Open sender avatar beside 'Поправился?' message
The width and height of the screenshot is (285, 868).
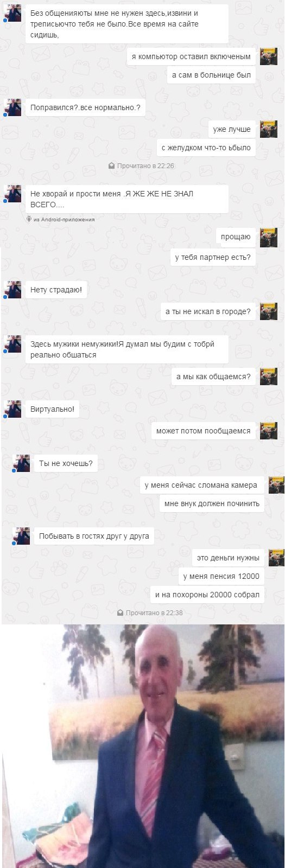(12, 107)
